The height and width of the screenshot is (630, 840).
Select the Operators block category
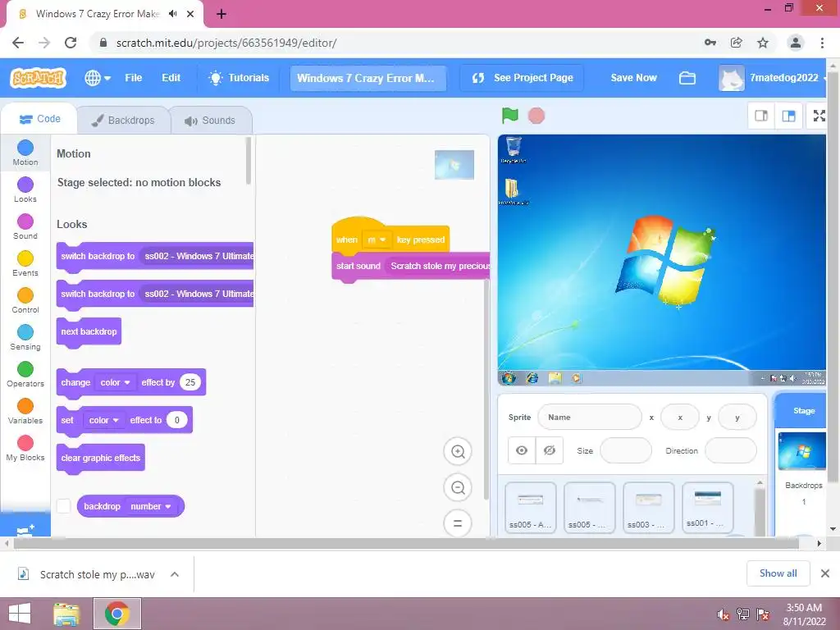(25, 374)
